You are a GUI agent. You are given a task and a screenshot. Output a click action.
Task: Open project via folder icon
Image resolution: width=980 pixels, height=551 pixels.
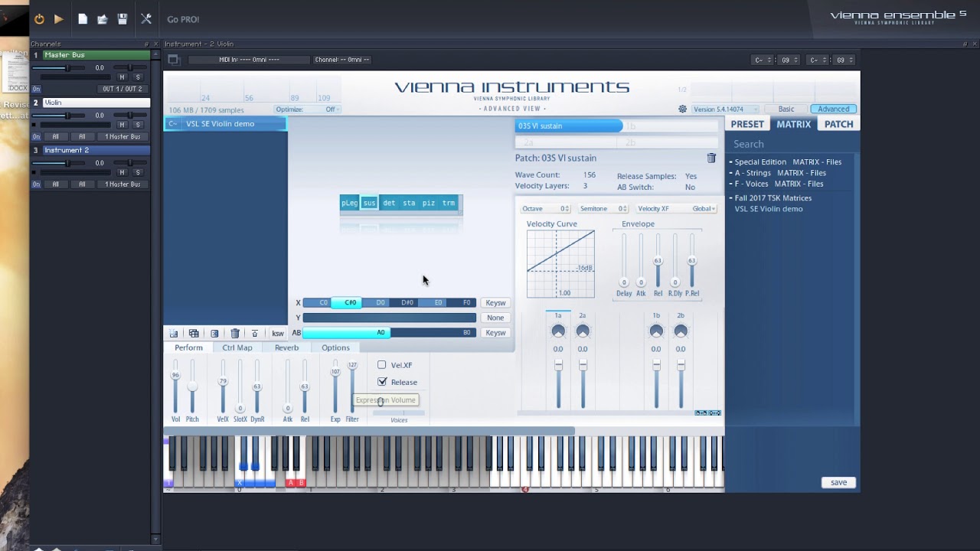tap(102, 19)
